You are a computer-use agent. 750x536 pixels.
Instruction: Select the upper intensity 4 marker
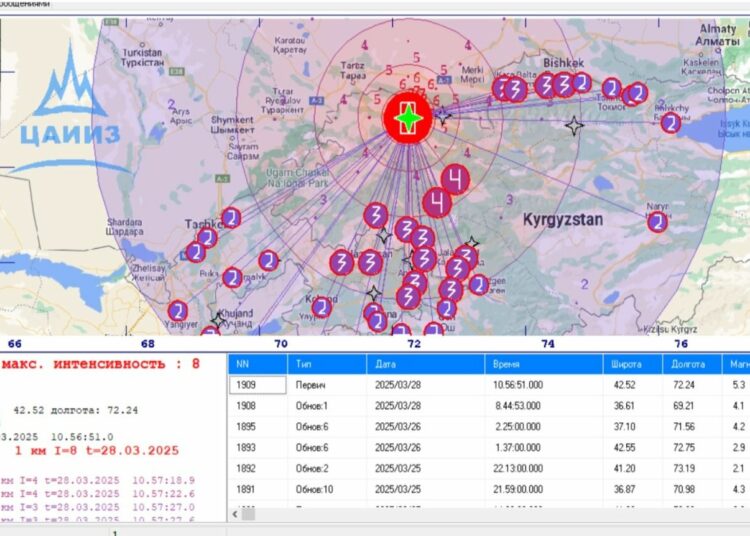(x=456, y=180)
